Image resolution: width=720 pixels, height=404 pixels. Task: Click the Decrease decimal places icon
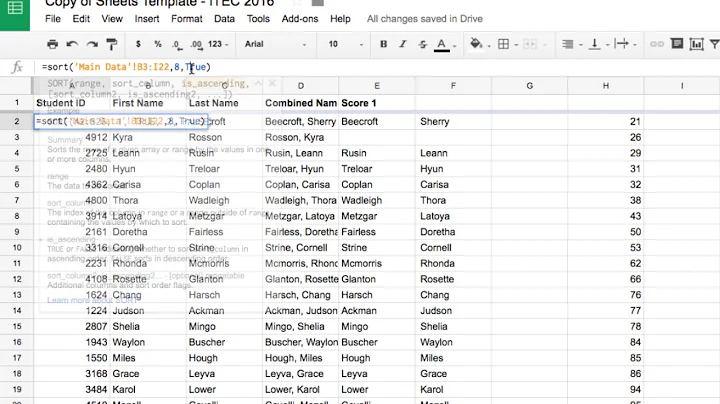click(177, 45)
